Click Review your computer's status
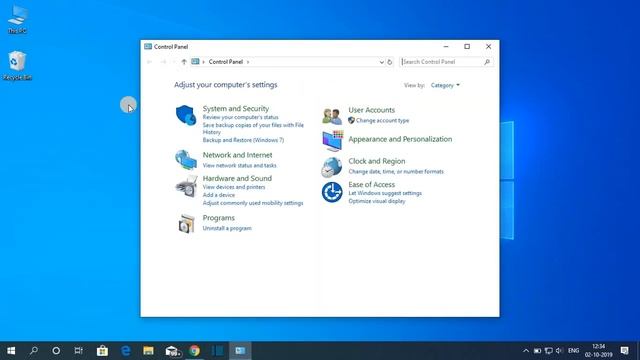 (x=240, y=117)
